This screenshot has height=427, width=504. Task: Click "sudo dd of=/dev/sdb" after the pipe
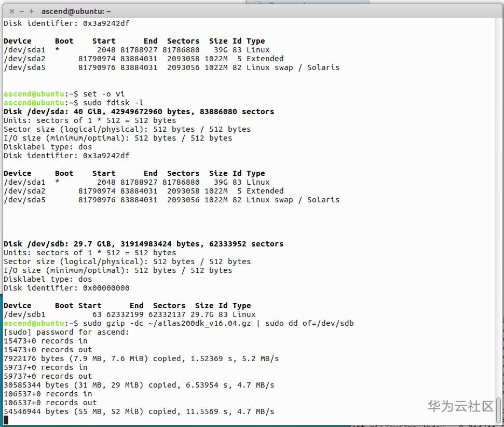coord(309,323)
